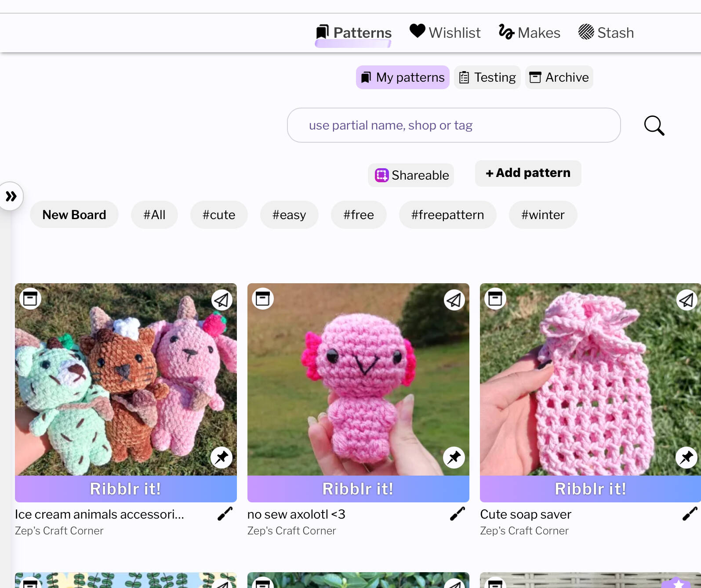The height and width of the screenshot is (588, 701).
Task: Expand the collapsed left sidebar
Action: tap(11, 196)
